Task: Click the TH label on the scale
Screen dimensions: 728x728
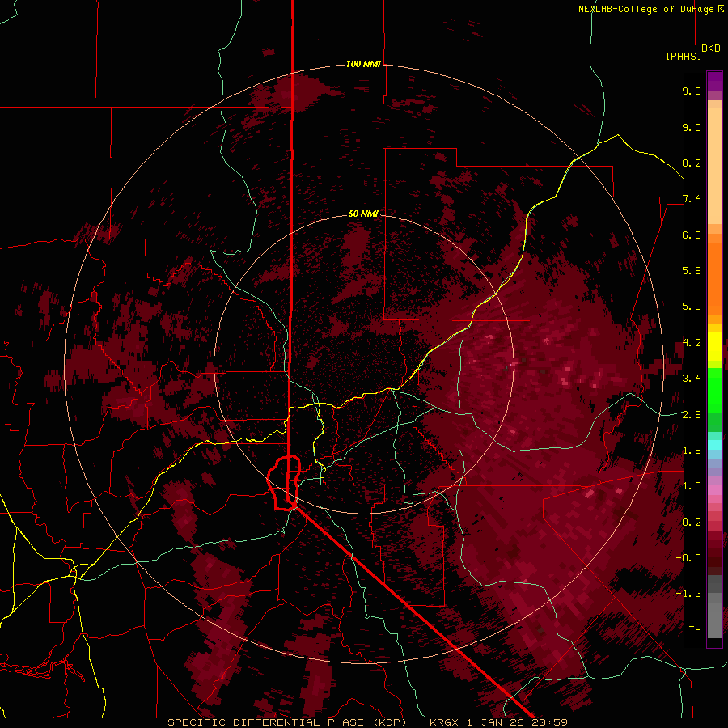Action: (695, 630)
